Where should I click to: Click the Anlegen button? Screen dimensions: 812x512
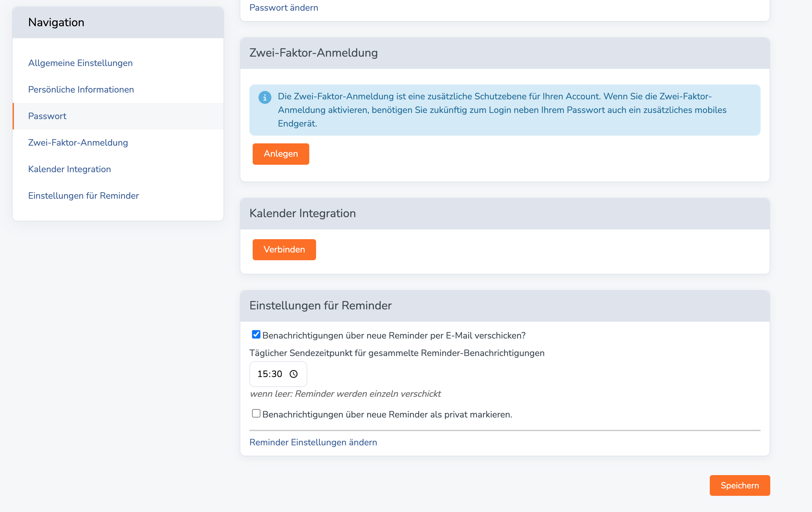(280, 154)
